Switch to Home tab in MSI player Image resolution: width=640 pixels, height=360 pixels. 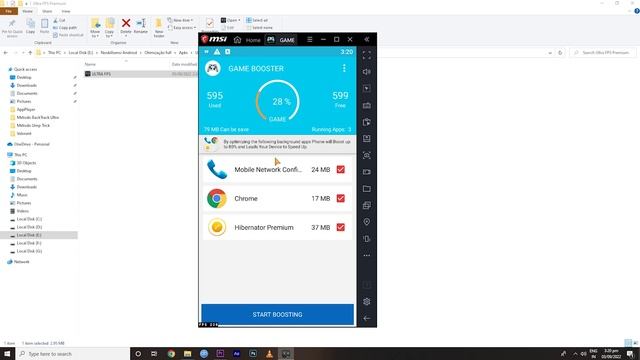coord(247,40)
